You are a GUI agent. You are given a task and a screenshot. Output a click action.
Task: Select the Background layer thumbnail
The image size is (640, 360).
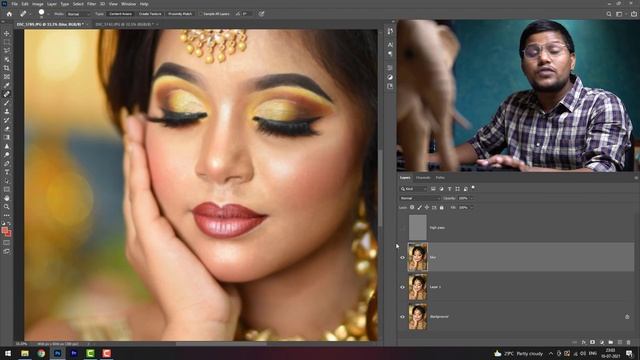coord(418,317)
